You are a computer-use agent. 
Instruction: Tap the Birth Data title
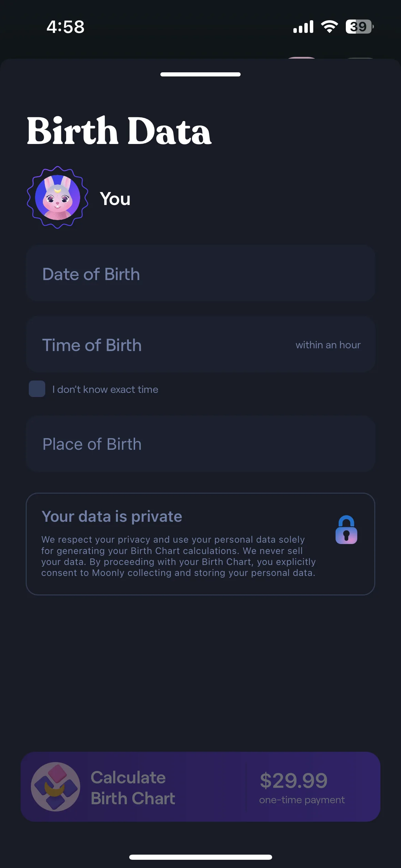click(119, 131)
